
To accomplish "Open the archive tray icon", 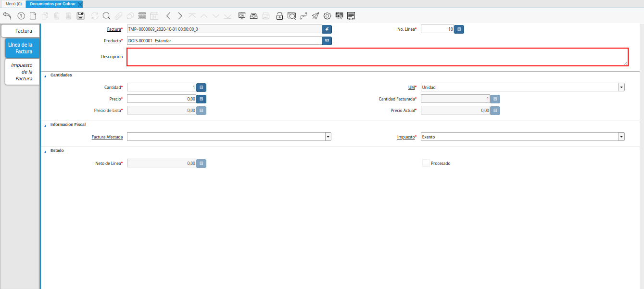I will pyautogui.click(x=254, y=16).
